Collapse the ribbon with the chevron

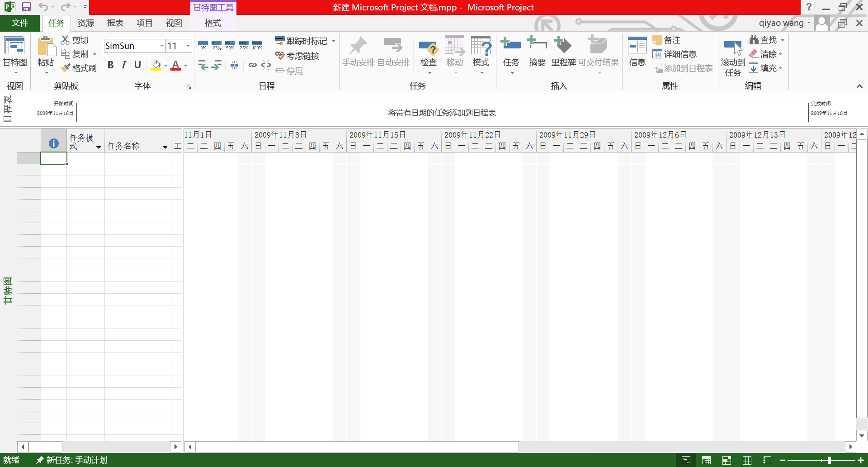pyautogui.click(x=859, y=86)
